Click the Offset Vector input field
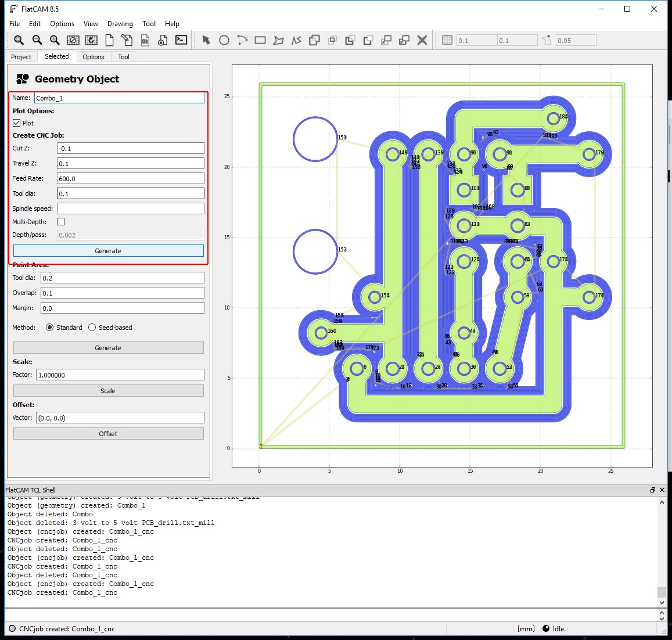672x640 pixels. [120, 418]
